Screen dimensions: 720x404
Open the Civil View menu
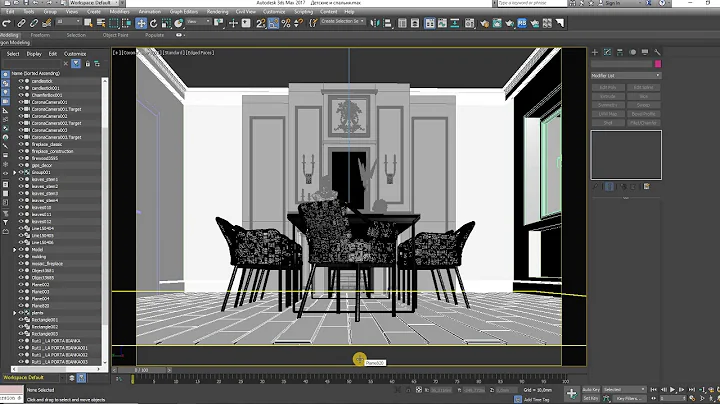(246, 11)
